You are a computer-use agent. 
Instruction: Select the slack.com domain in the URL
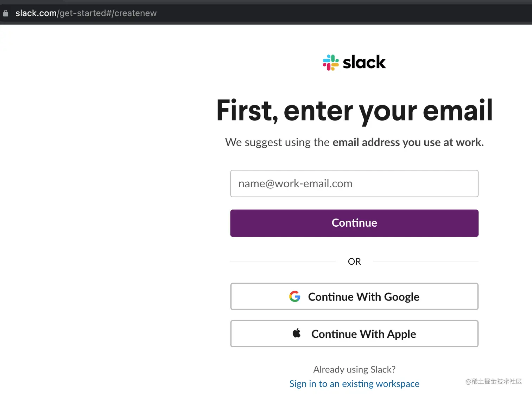(36, 13)
